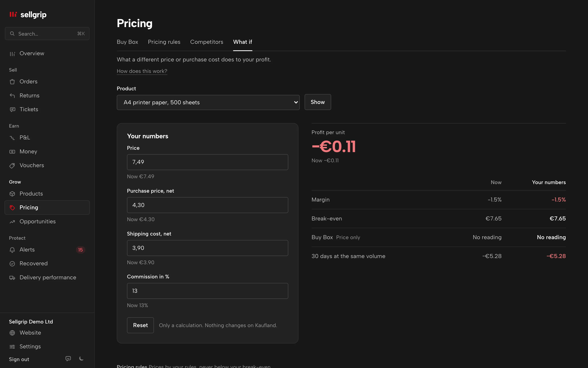Screen dimensions: 588x368
Task: Switch to the Competitors tab
Action: click(207, 42)
